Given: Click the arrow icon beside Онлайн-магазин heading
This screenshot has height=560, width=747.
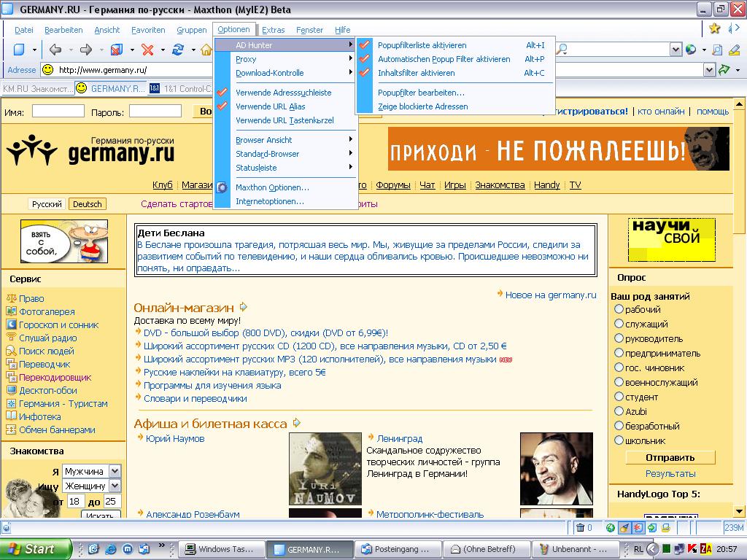Looking at the screenshot, I should tap(243, 307).
